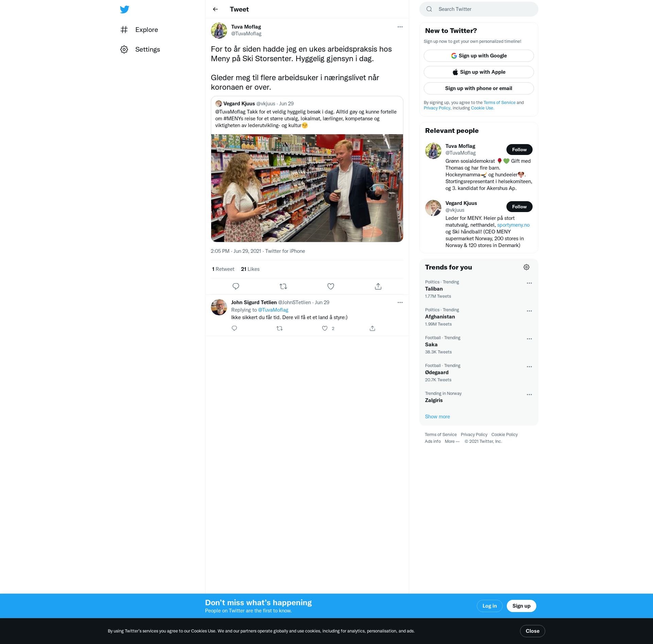The image size is (653, 644).
Task: Open the Cookie Use link in signup text
Action: (482, 108)
